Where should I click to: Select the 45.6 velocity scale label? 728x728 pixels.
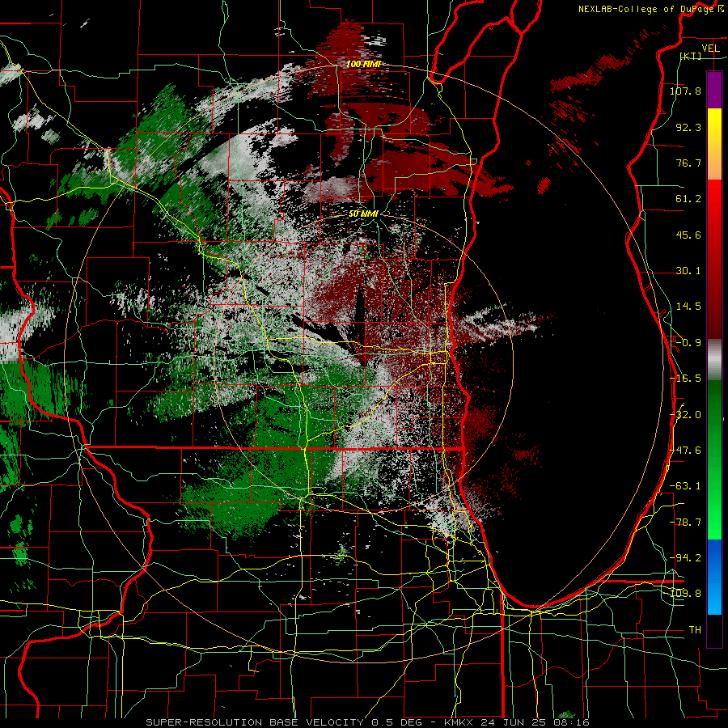pyautogui.click(x=688, y=235)
